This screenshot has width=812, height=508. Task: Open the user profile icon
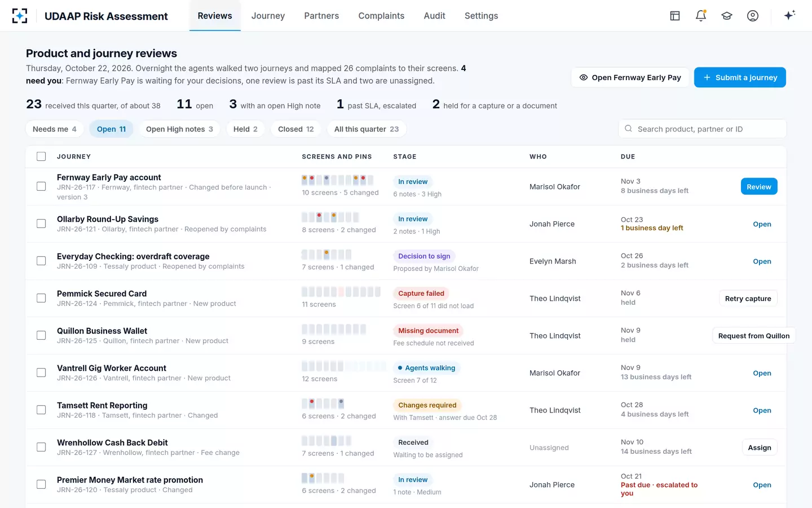tap(753, 16)
